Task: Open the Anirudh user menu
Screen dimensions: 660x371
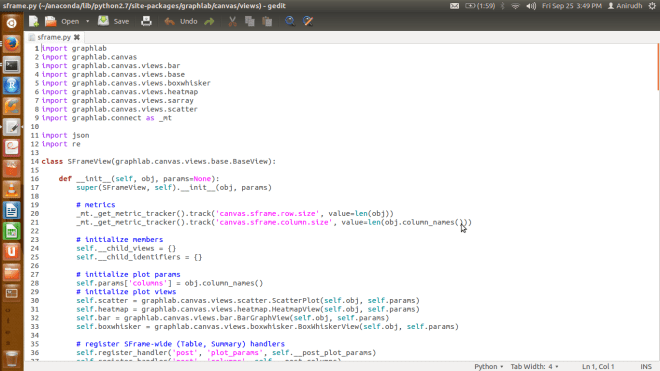Action: click(x=625, y=6)
